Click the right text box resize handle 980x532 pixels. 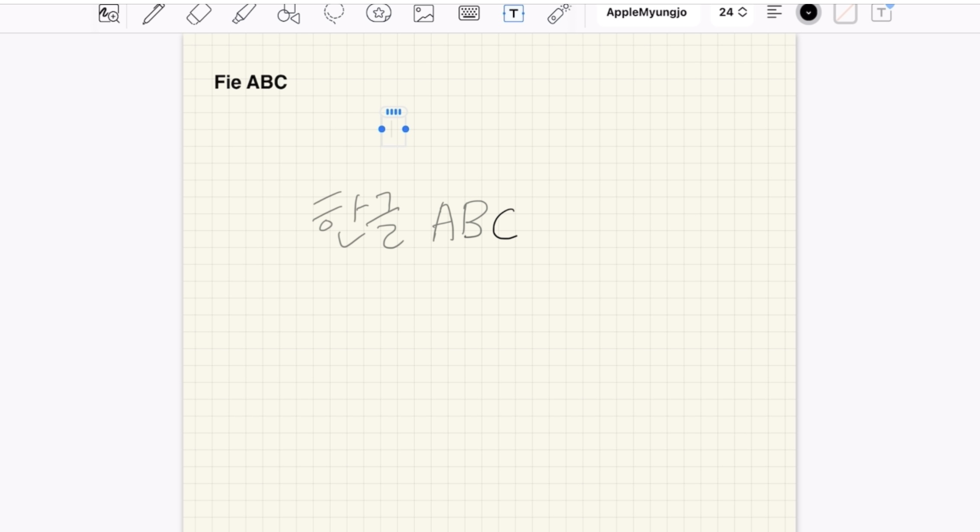click(x=406, y=129)
